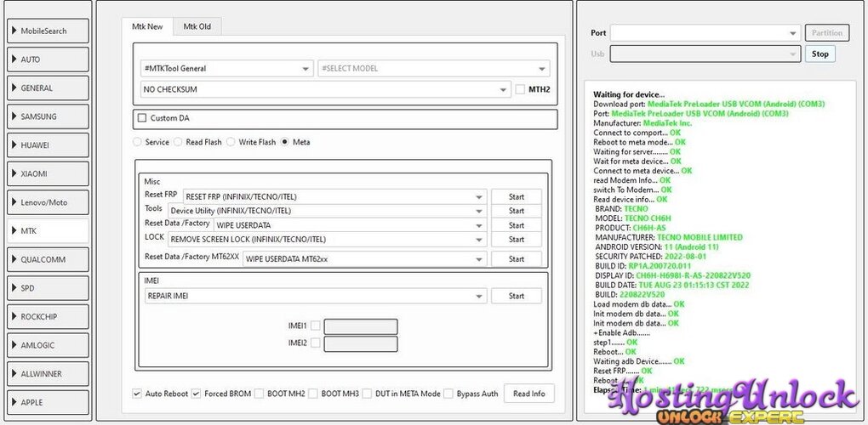Select the Write Flash radio button
Viewport: 868px width, 425px height.
pos(231,142)
